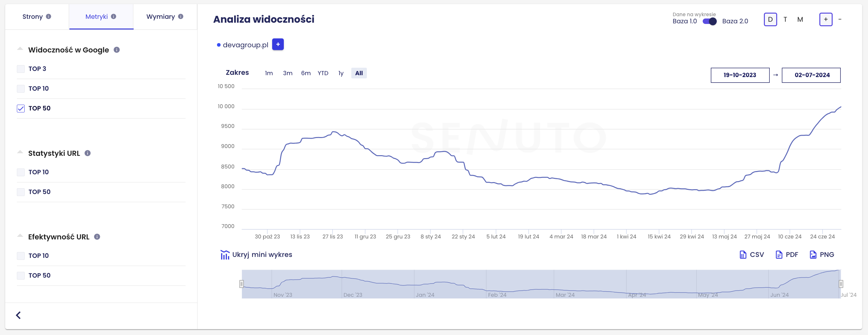The width and height of the screenshot is (868, 335).
Task: Save chart as PNG image
Action: (822, 255)
